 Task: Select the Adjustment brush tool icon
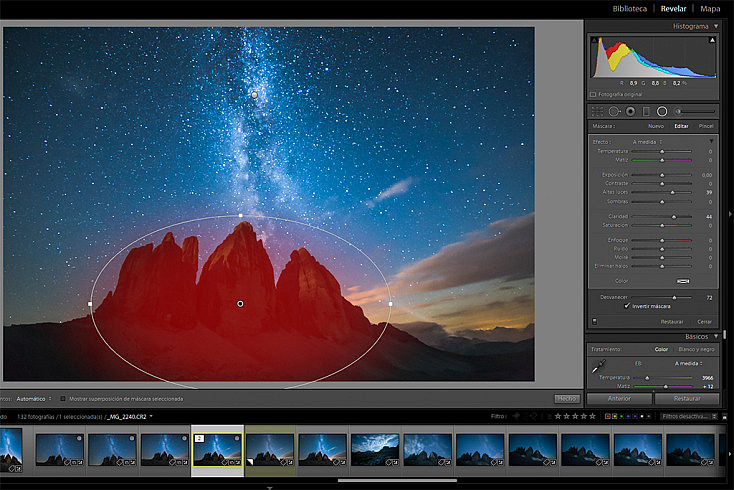point(695,111)
